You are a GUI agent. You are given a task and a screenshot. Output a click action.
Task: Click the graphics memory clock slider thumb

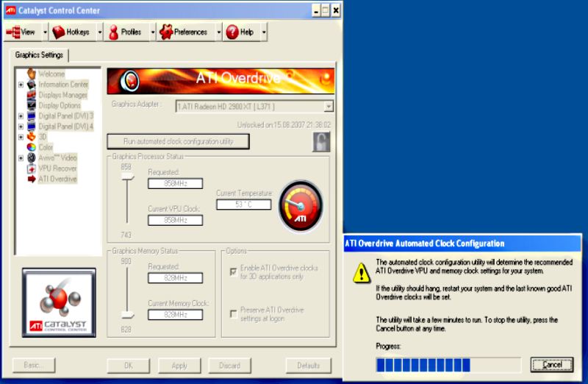127,315
